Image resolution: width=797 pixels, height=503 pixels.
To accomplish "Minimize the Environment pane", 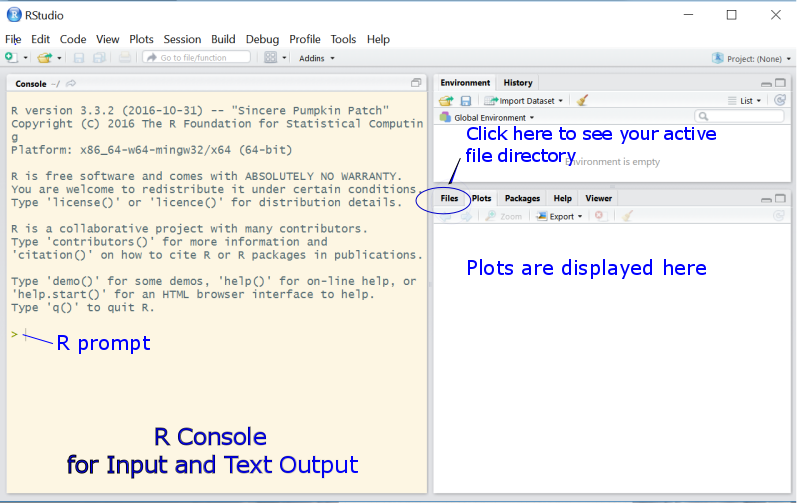I will (x=766, y=84).
